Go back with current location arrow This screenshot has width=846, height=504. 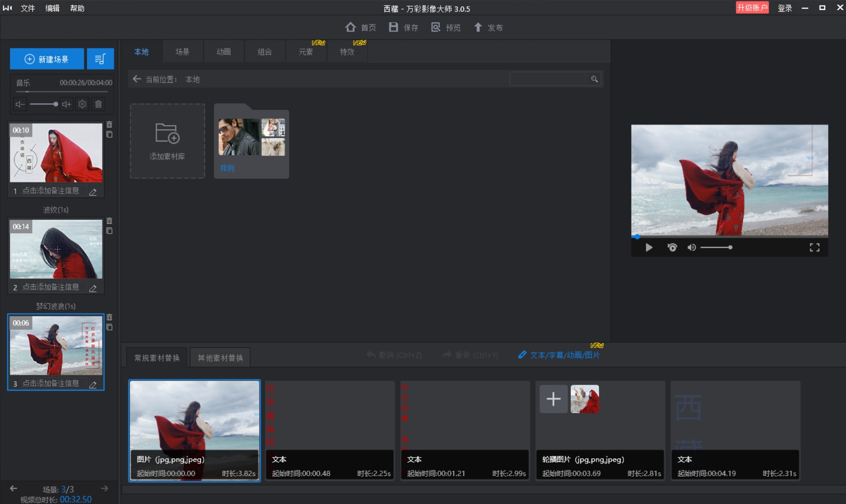point(137,79)
